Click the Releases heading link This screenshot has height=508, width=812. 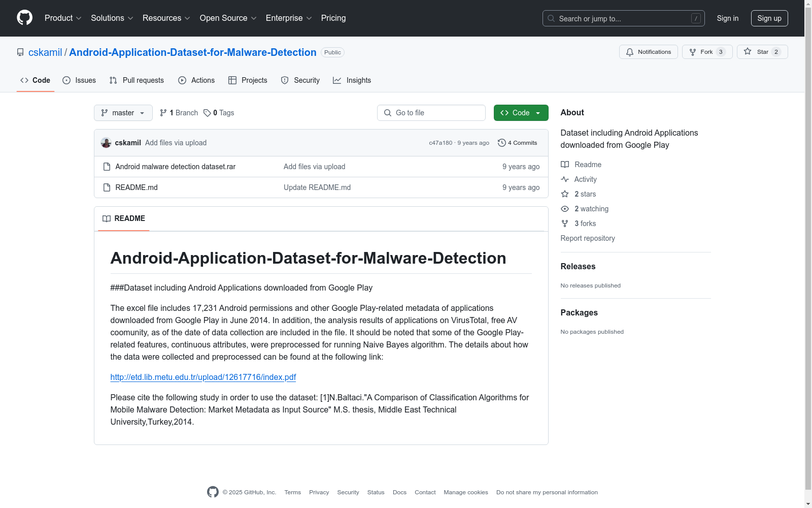pyautogui.click(x=578, y=266)
